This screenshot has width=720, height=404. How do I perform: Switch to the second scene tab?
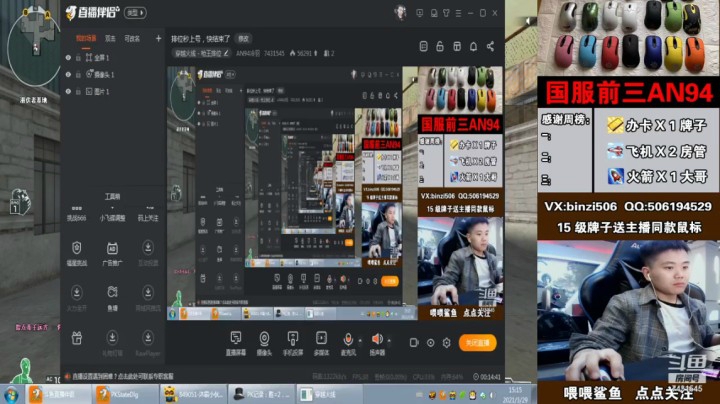(x=110, y=39)
